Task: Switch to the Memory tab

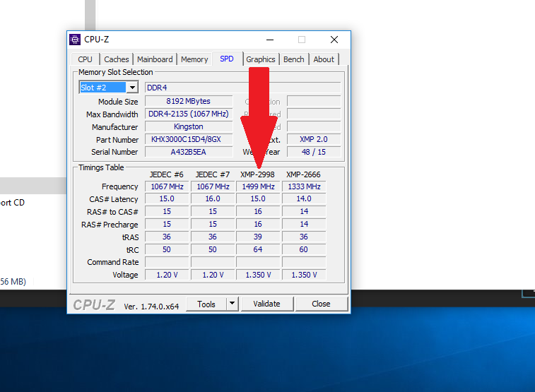Action: (x=194, y=59)
